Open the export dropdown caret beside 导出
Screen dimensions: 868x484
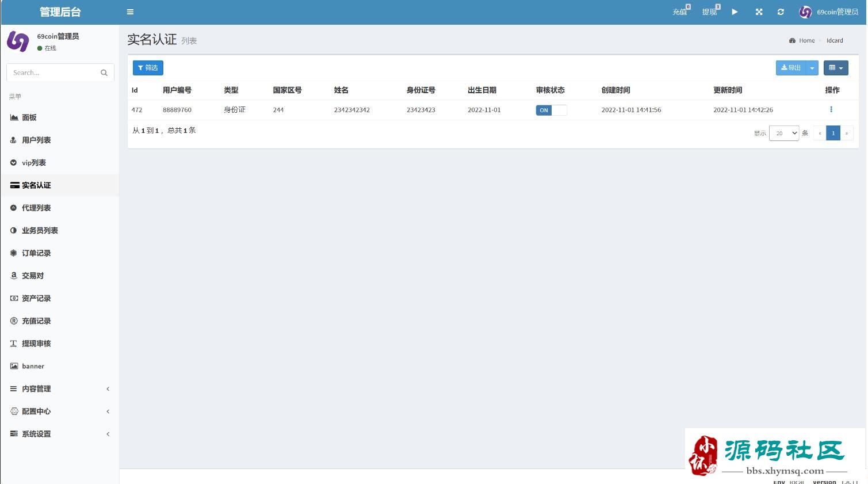click(812, 68)
